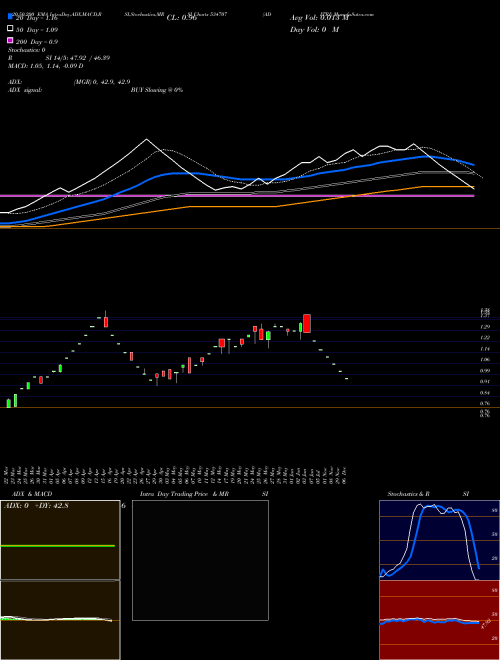The image size is (500, 660).
Task: Click the Stochastics oscillator chart on blue background
Action: coord(439,540)
